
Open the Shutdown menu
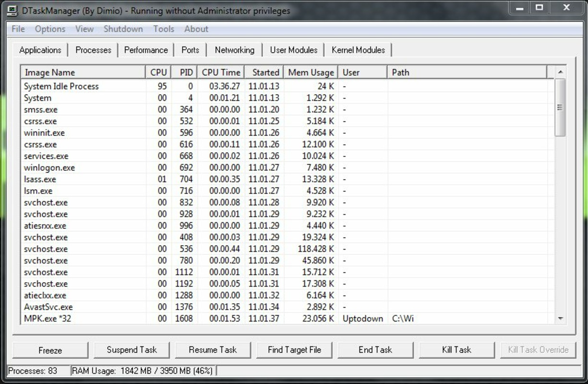click(123, 29)
